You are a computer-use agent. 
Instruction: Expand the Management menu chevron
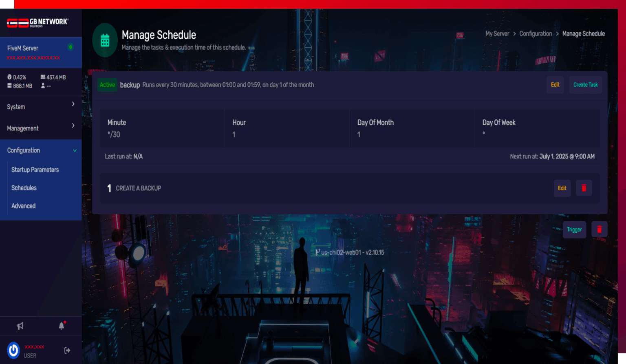(x=74, y=126)
